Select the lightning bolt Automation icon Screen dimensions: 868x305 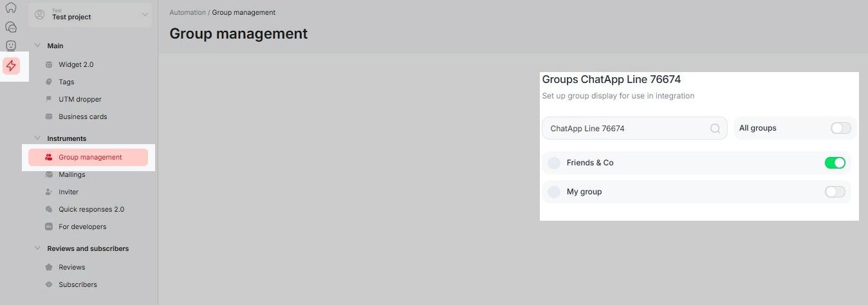point(11,65)
